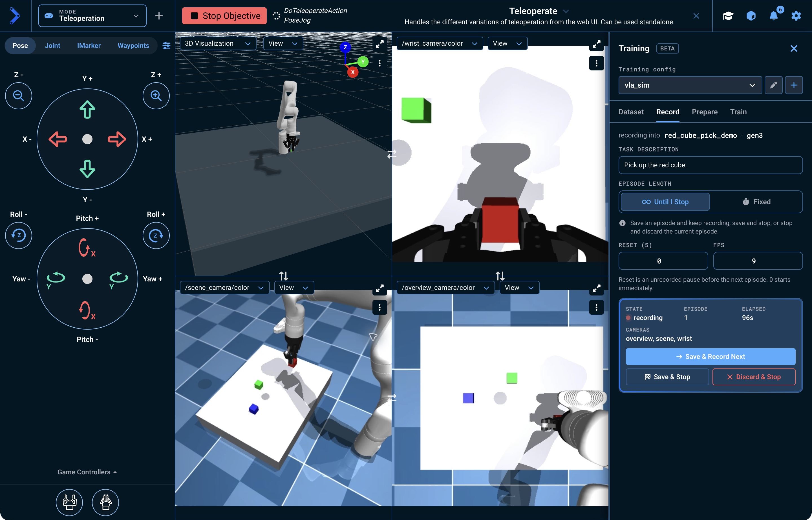Select Until I Stop episode length
The image size is (812, 520).
click(x=665, y=202)
